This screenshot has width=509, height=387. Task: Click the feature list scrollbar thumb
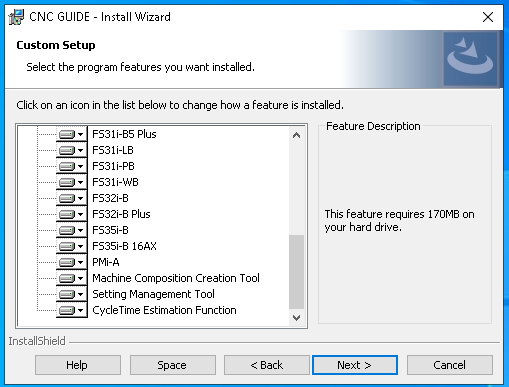[x=296, y=272]
